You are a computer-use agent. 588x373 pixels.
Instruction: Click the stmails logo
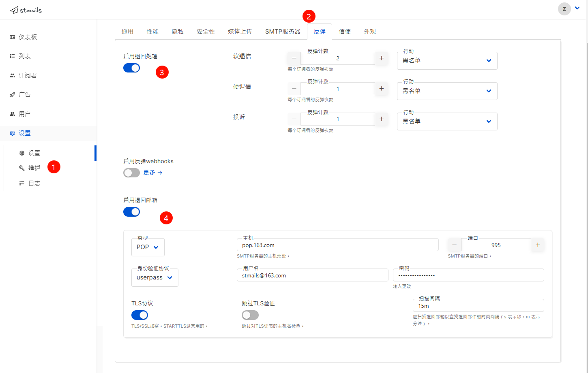[26, 9]
